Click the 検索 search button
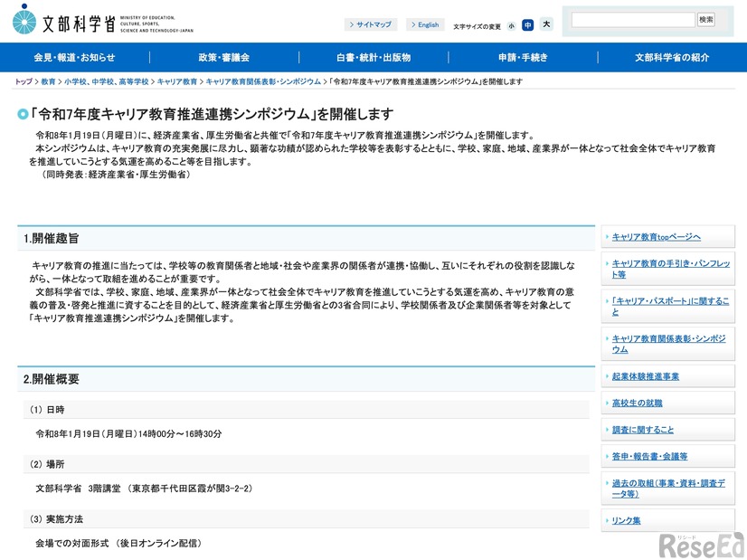 [x=707, y=18]
